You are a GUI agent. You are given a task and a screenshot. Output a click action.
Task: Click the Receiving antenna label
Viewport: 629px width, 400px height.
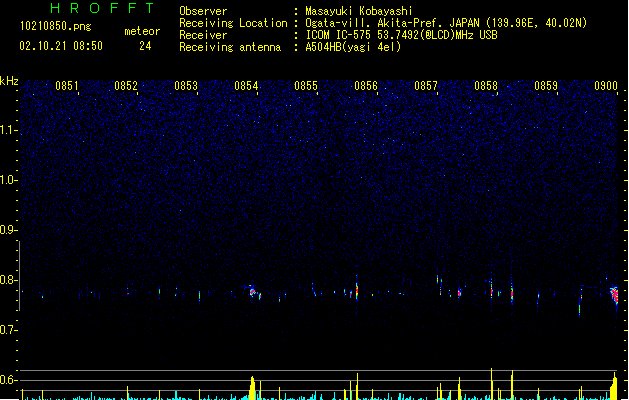(230, 47)
